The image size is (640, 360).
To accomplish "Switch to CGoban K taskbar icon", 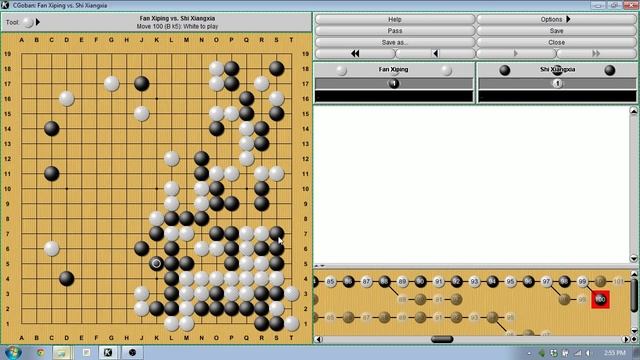I will (x=108, y=353).
